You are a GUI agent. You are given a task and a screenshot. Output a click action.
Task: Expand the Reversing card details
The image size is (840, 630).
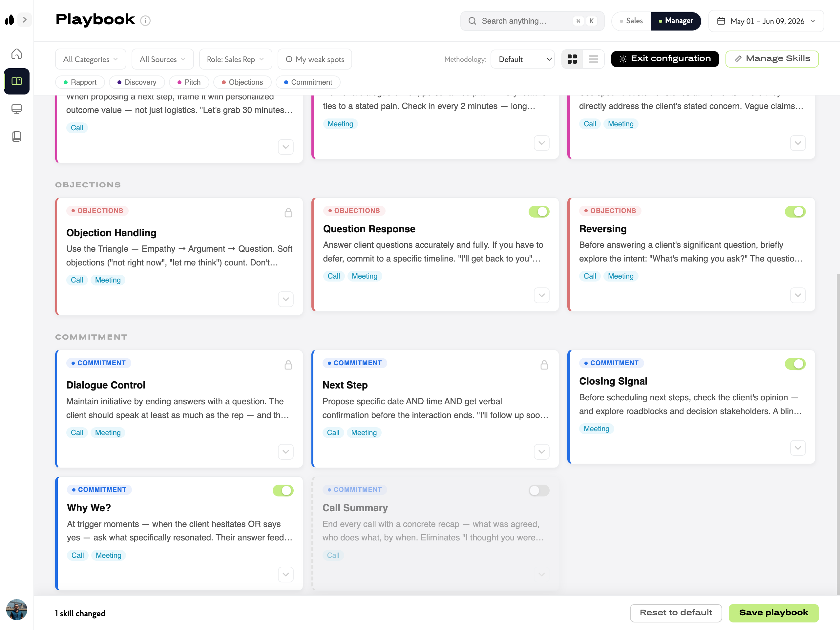797,295
